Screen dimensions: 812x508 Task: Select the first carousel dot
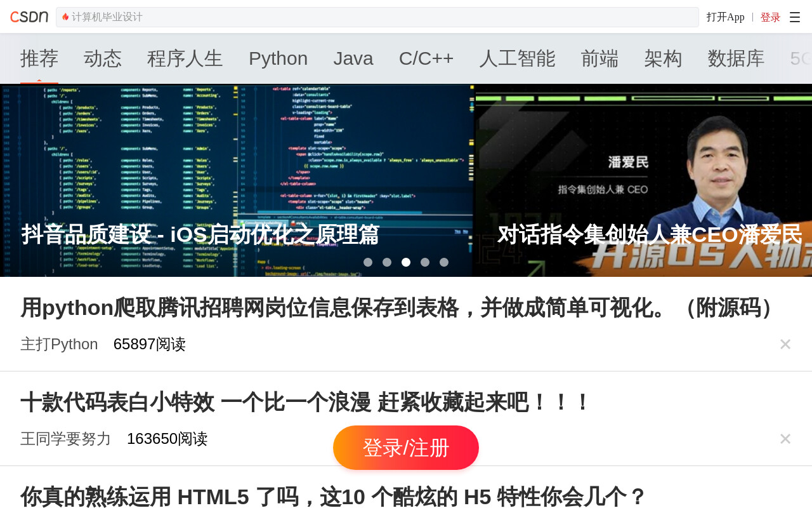point(368,262)
